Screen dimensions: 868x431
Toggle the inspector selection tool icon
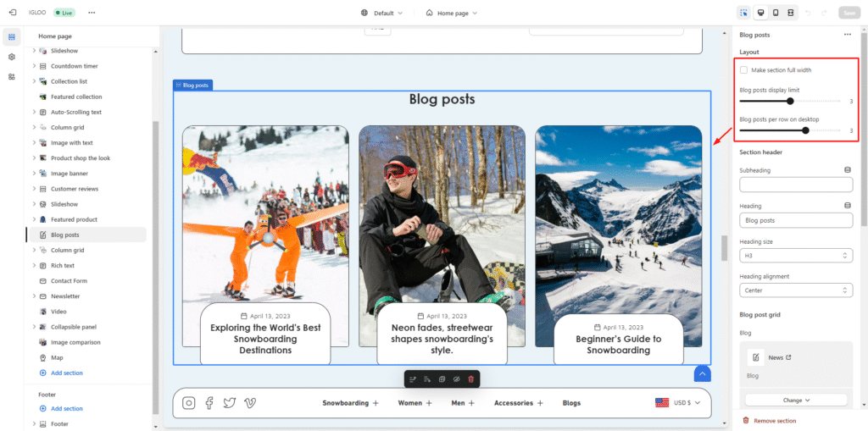click(x=743, y=13)
